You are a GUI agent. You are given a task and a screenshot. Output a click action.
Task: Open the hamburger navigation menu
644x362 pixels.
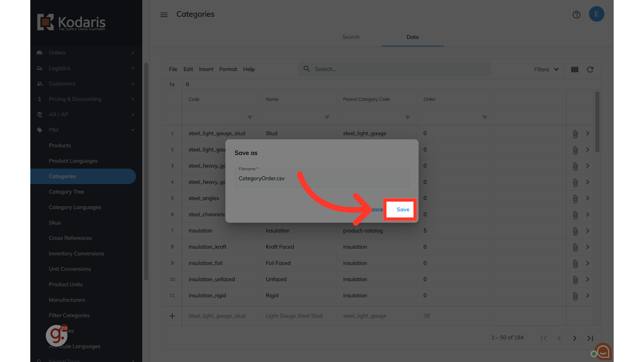pyautogui.click(x=164, y=14)
